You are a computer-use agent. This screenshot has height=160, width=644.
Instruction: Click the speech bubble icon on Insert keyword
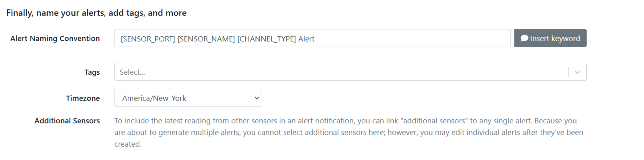524,38
